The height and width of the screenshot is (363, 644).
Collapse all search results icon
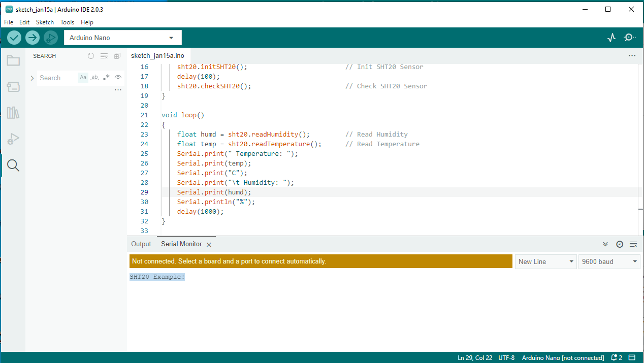[x=117, y=56]
